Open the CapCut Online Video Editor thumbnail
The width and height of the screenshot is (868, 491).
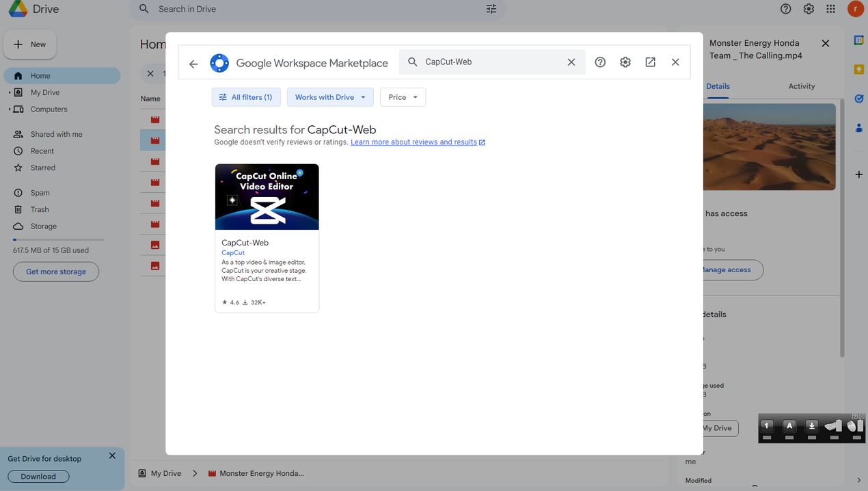point(267,197)
